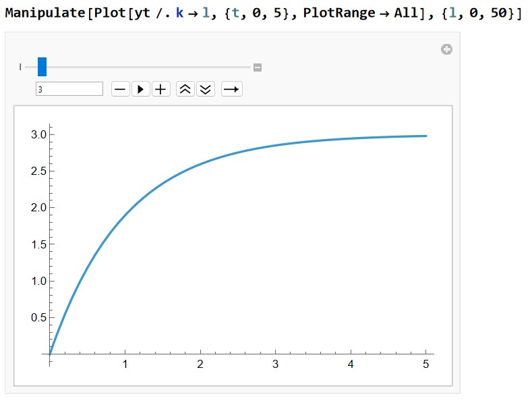Click the blue k symbol in the code
The width and height of the screenshot is (532, 401).
click(x=179, y=13)
